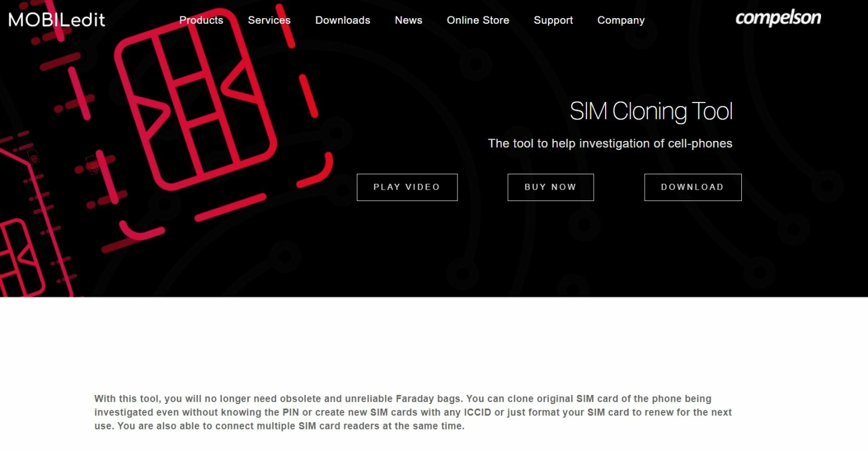Click the description paragraph below the banner
This screenshot has width=868, height=451.
pyautogui.click(x=413, y=413)
